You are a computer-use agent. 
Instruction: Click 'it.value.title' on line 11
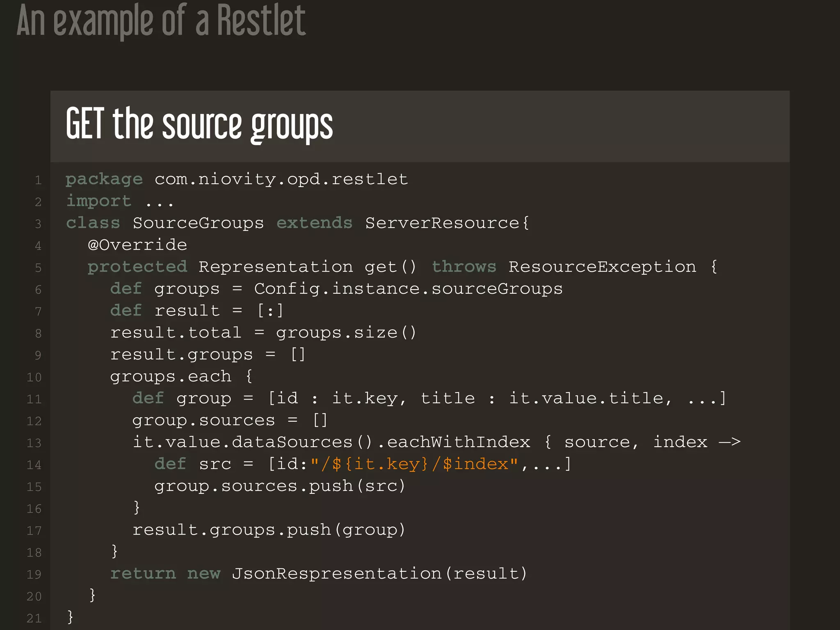(586, 398)
